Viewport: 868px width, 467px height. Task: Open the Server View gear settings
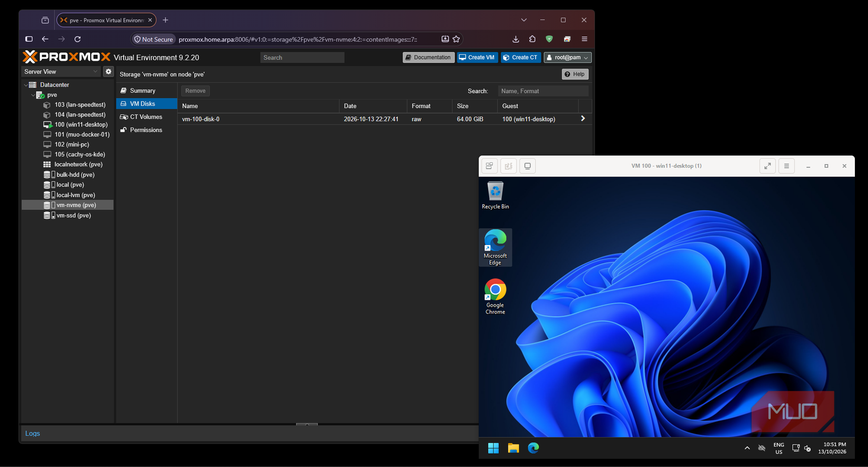click(108, 72)
